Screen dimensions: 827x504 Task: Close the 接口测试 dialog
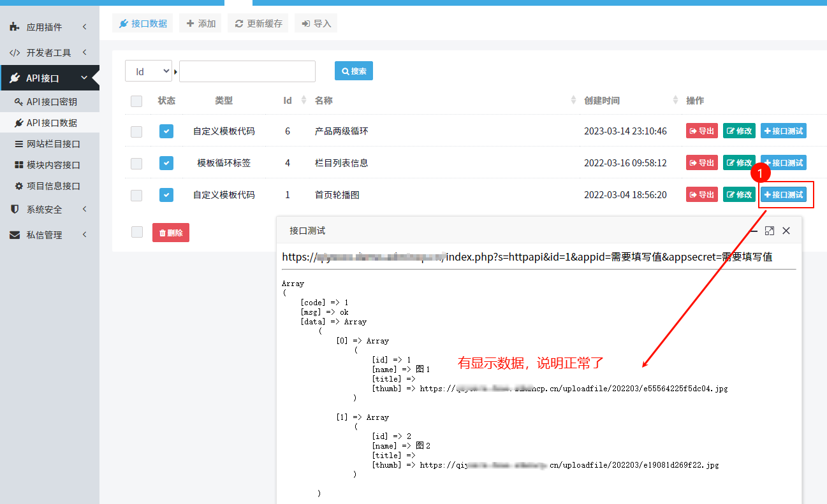(x=786, y=231)
